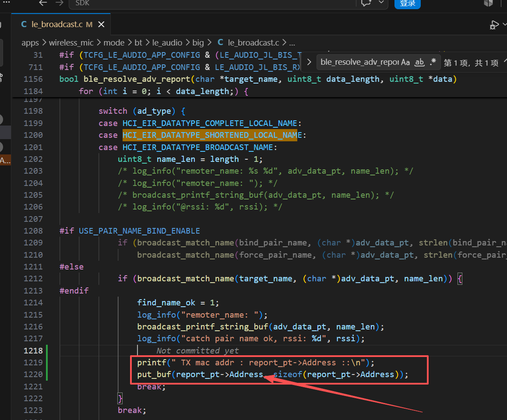Click the printf call on line 1219

[255, 363]
